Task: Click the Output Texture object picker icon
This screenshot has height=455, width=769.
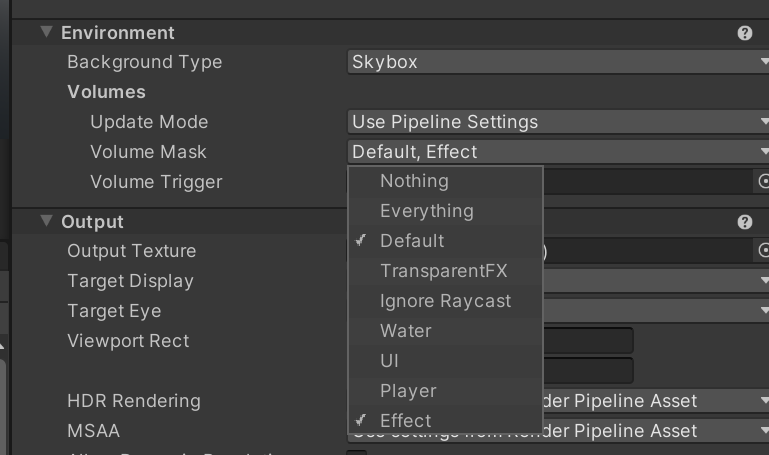Action: (x=764, y=250)
